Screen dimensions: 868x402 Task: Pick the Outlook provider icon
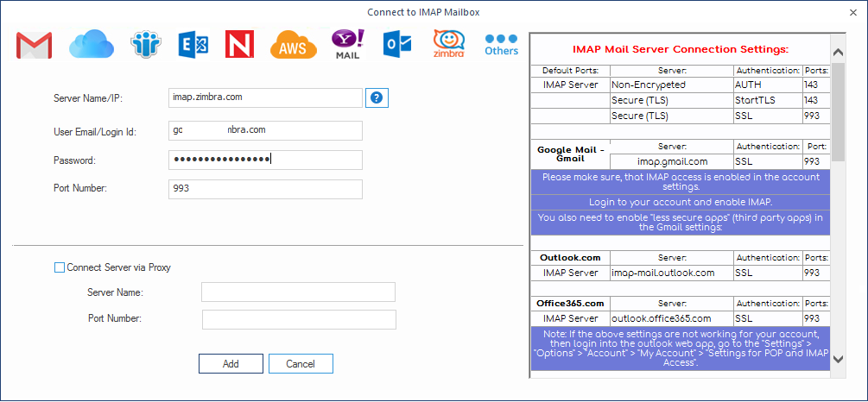pos(397,44)
